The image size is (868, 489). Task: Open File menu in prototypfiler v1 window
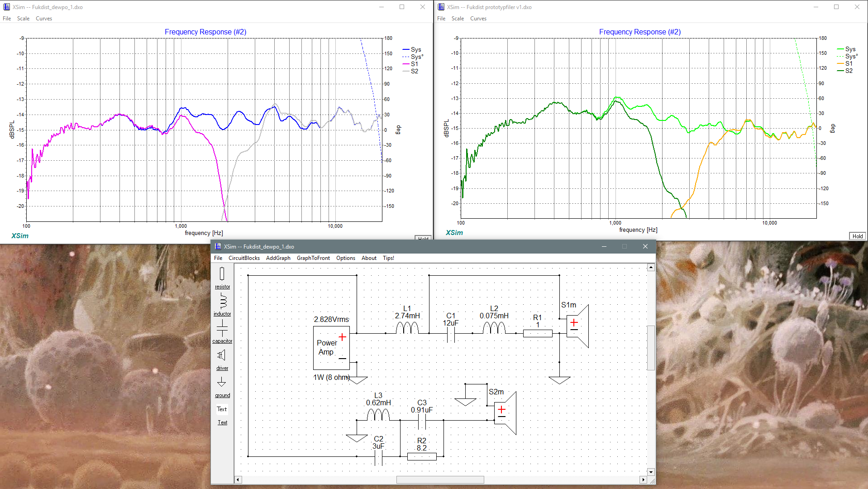coord(441,19)
